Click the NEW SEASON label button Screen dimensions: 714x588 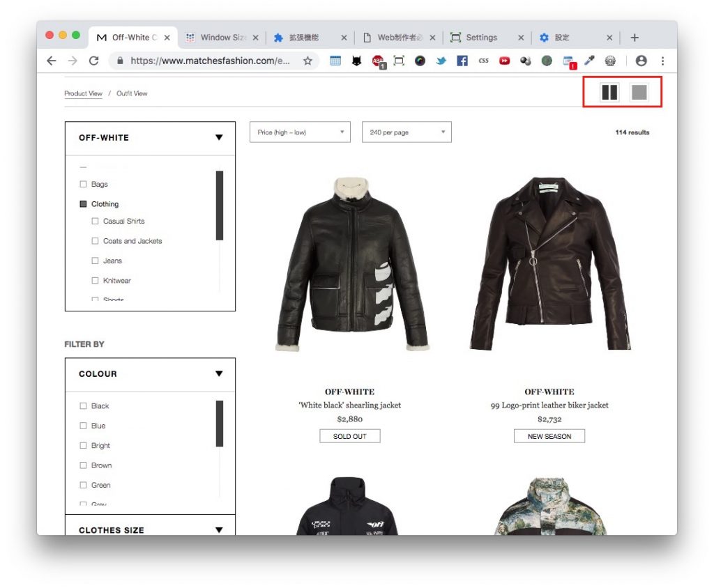point(549,436)
